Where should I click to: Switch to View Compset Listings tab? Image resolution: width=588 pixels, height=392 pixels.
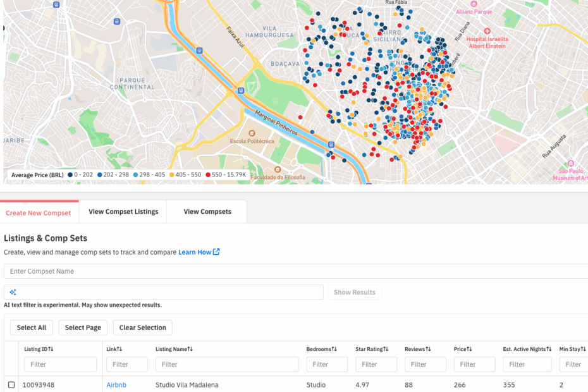[123, 212]
